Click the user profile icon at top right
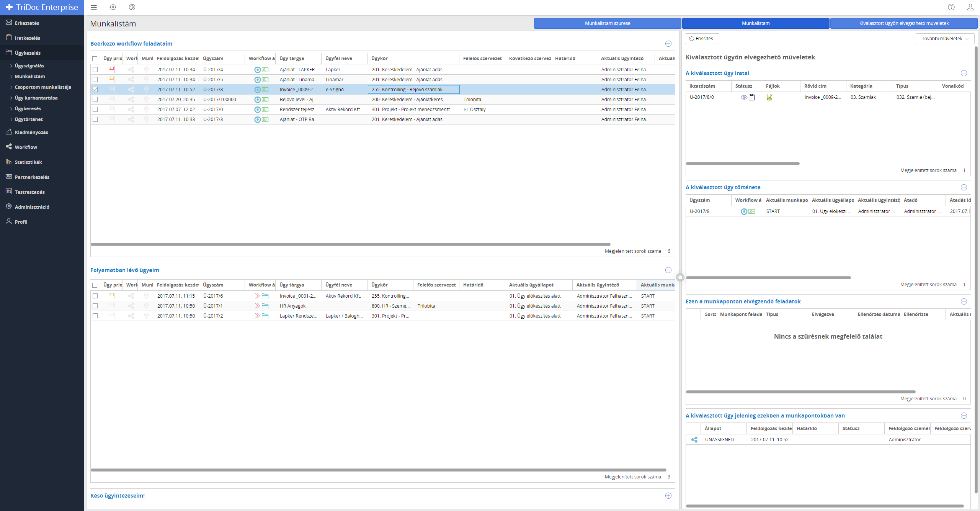The image size is (980, 511). point(970,7)
